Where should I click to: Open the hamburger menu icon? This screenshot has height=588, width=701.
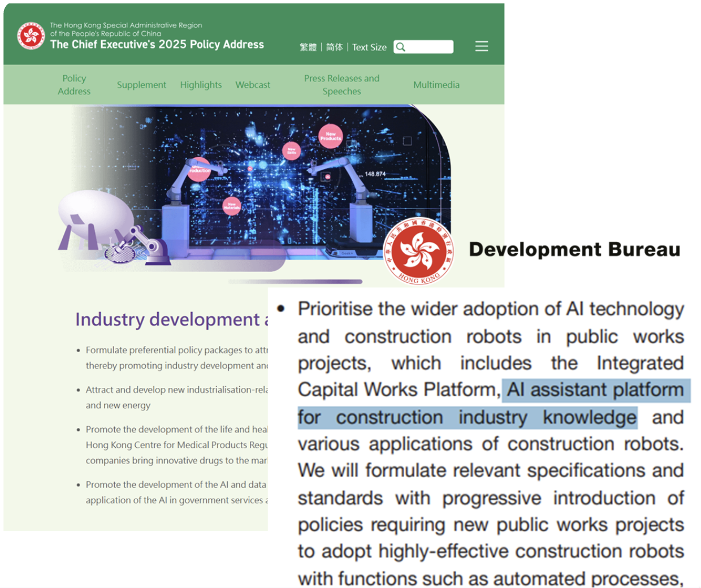tap(481, 46)
